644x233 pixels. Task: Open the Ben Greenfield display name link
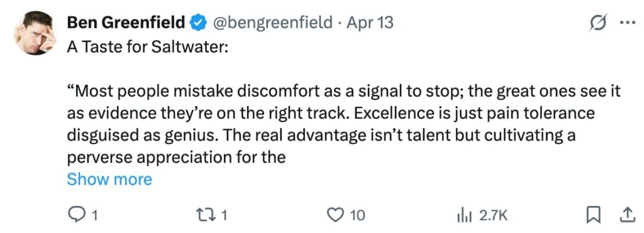[126, 23]
